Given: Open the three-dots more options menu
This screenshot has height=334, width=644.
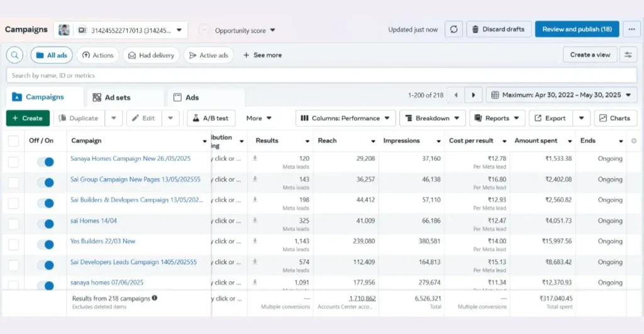Looking at the screenshot, I should 631,30.
